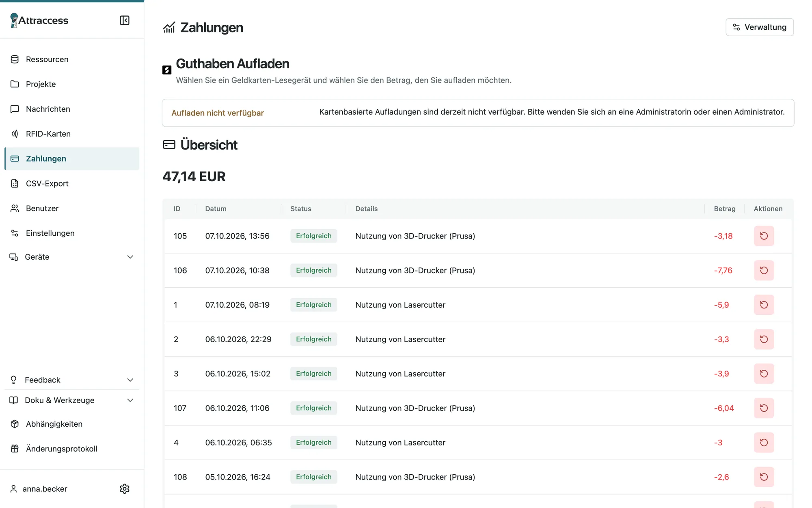This screenshot has height=508, width=812.
Task: Click the RFID-Karten signal icon
Action: [x=15, y=134]
